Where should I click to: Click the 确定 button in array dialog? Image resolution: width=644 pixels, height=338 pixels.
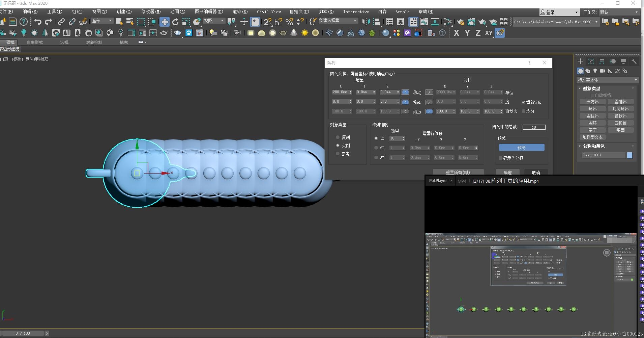pos(507,172)
